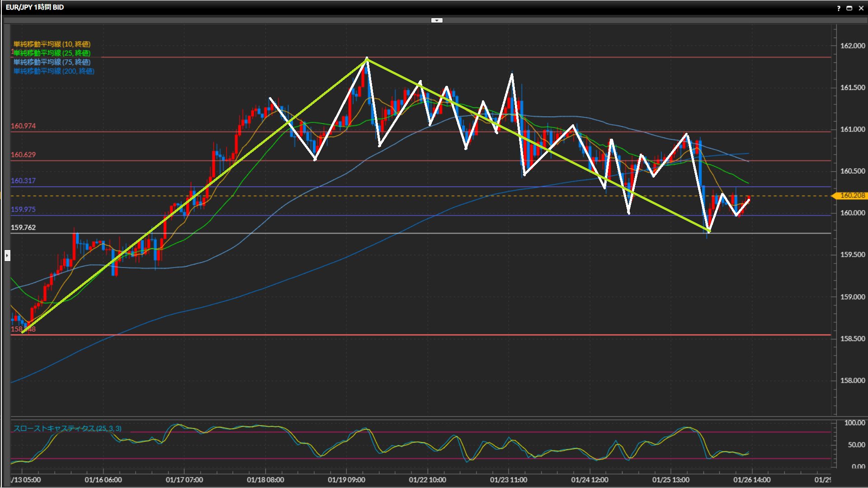Image resolution: width=868 pixels, height=488 pixels.
Task: Click the 01/24 12:00 time axis label
Action: coord(590,480)
